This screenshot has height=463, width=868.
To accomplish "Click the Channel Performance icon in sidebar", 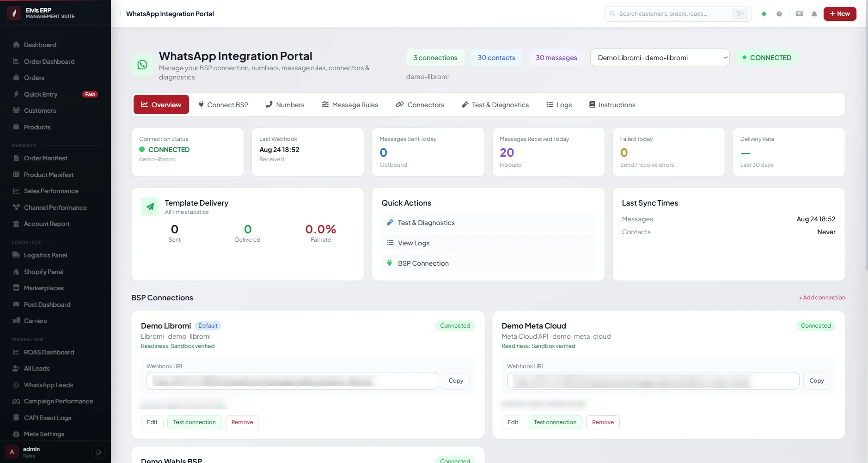I will [x=16, y=207].
